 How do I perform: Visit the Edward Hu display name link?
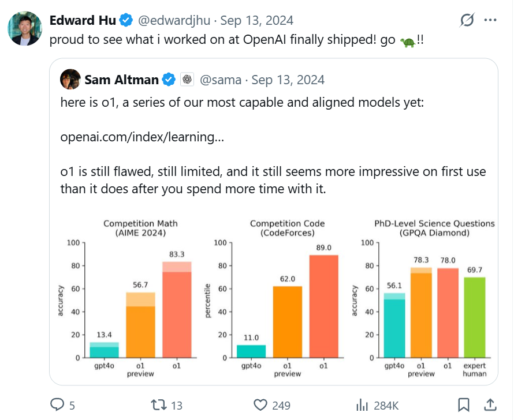(x=83, y=20)
